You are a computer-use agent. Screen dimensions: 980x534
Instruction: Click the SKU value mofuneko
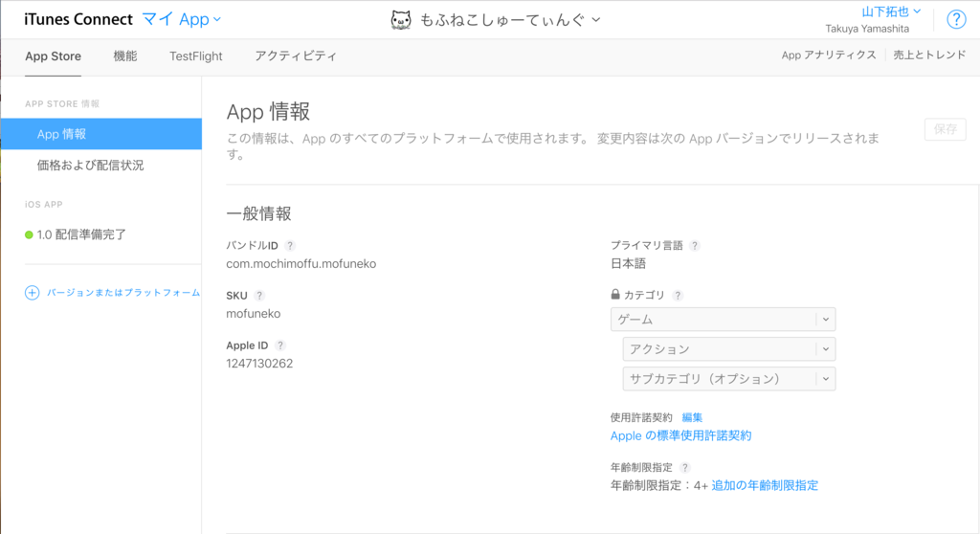tap(253, 313)
